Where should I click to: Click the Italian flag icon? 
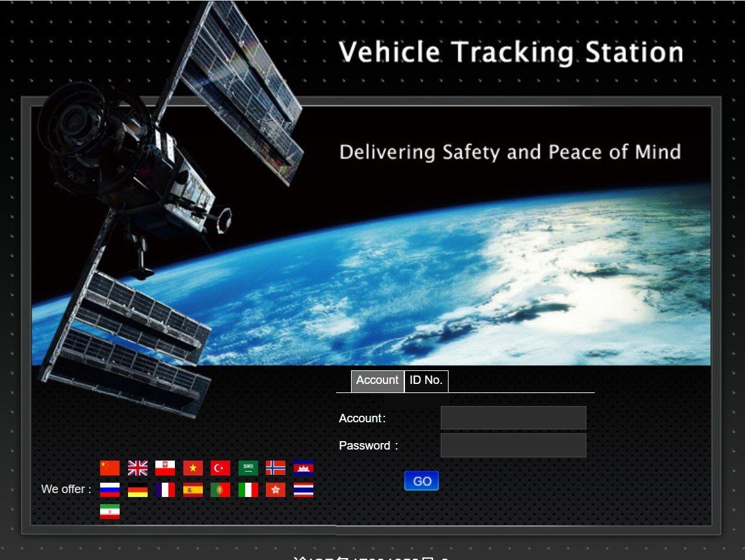click(248, 490)
